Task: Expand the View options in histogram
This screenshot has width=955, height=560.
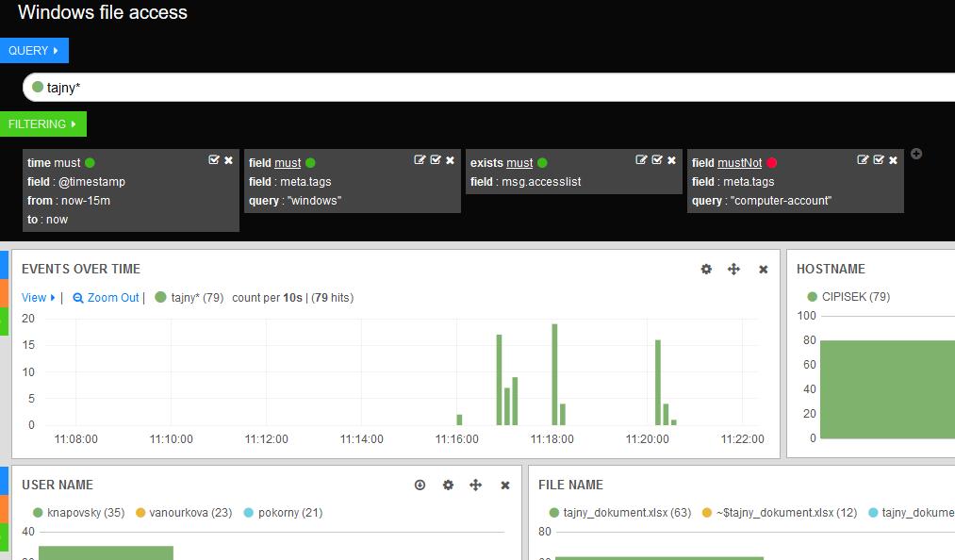Action: [x=39, y=297]
